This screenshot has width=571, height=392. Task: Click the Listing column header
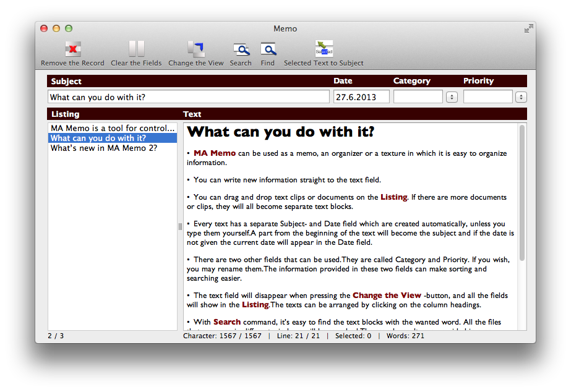(x=66, y=114)
